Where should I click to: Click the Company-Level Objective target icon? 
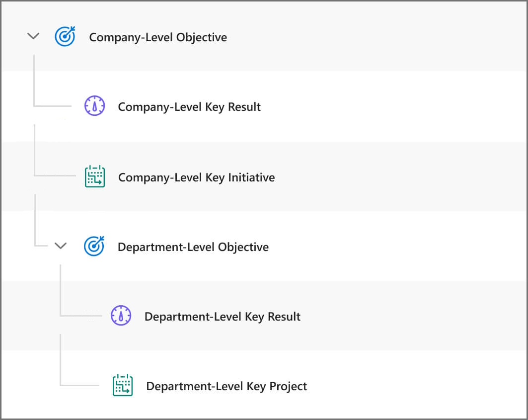(65, 36)
